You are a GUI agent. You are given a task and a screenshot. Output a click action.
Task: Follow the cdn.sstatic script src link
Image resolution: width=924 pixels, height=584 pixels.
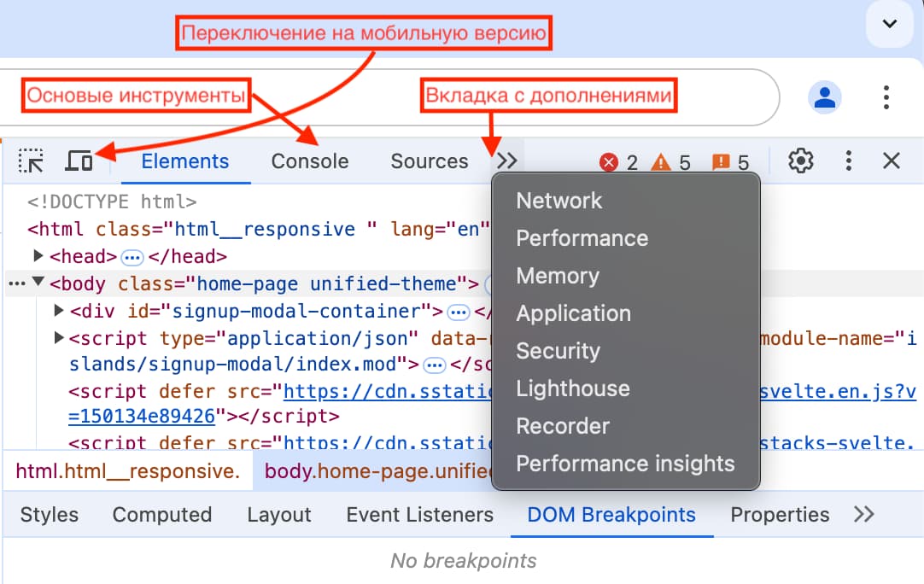pos(387,391)
